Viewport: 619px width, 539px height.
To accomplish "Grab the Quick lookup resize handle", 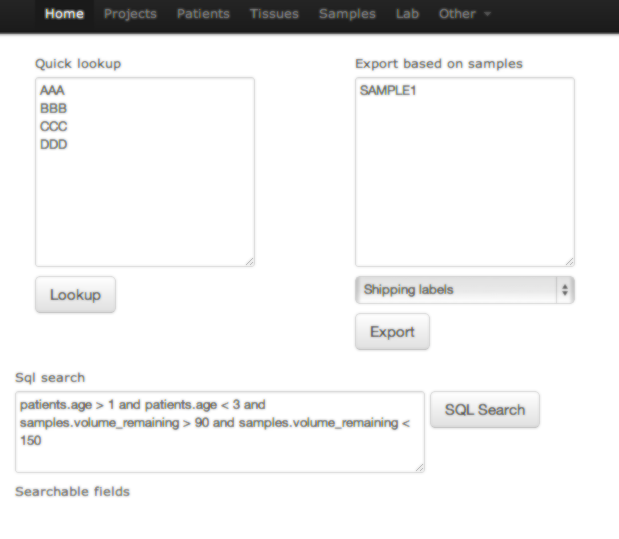I will pyautogui.click(x=250, y=262).
